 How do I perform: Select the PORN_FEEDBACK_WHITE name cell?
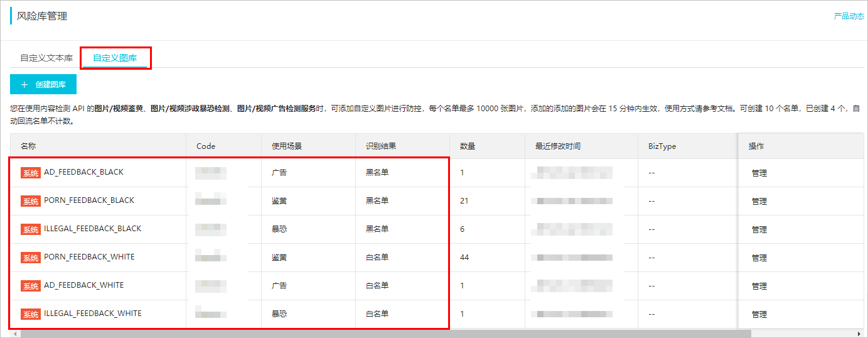click(98, 258)
